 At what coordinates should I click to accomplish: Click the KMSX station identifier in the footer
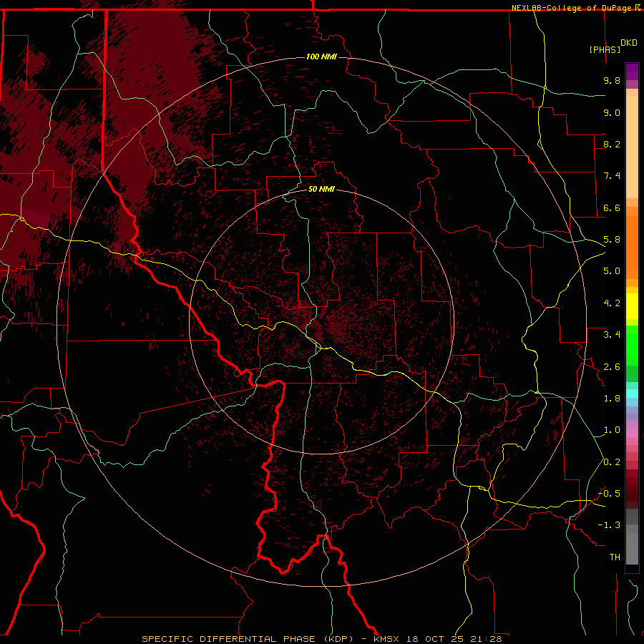coord(386,639)
